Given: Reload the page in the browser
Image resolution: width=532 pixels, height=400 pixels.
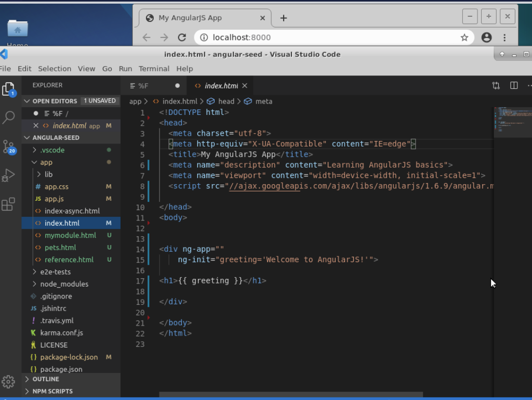Looking at the screenshot, I should click(x=182, y=37).
